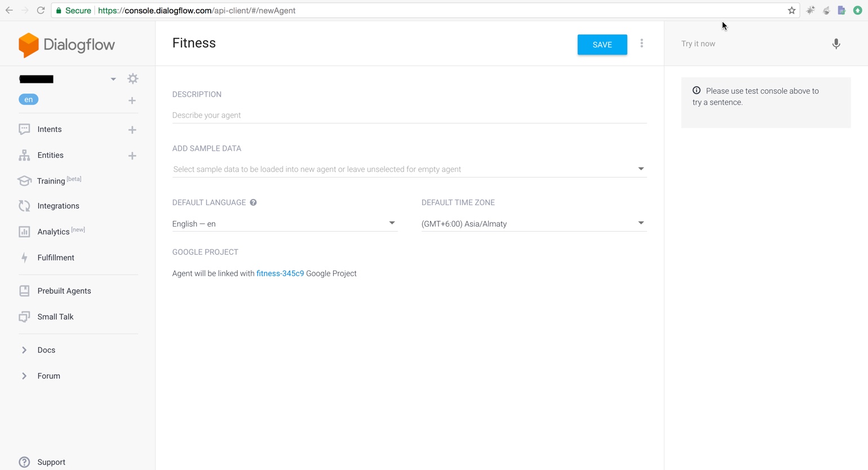868x470 pixels.
Task: Click the Entities hierarchy icon
Action: click(x=24, y=155)
